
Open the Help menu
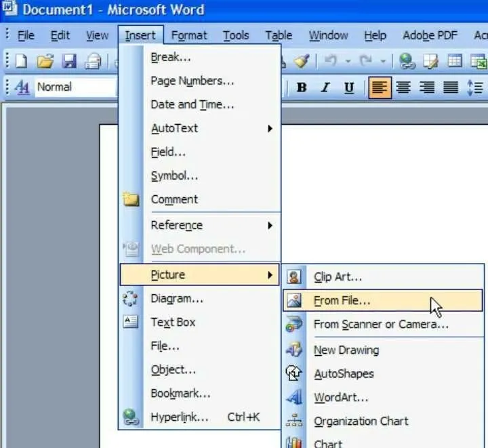click(x=375, y=35)
